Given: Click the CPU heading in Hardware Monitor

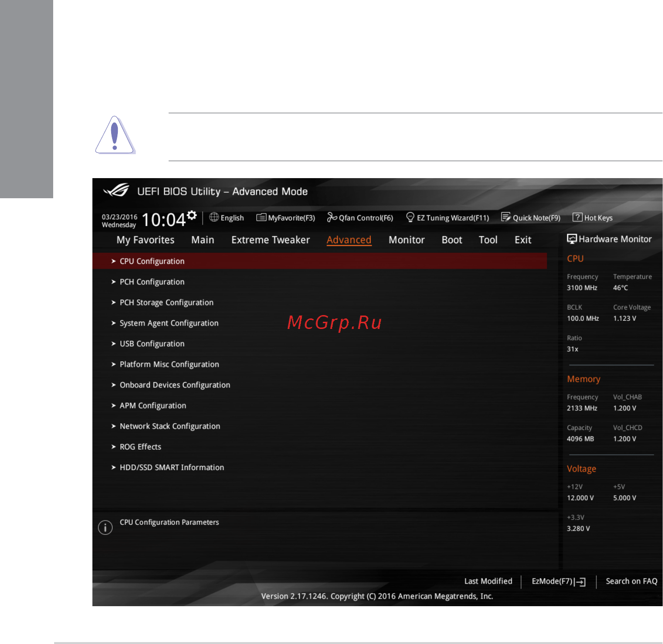Looking at the screenshot, I should (575, 259).
